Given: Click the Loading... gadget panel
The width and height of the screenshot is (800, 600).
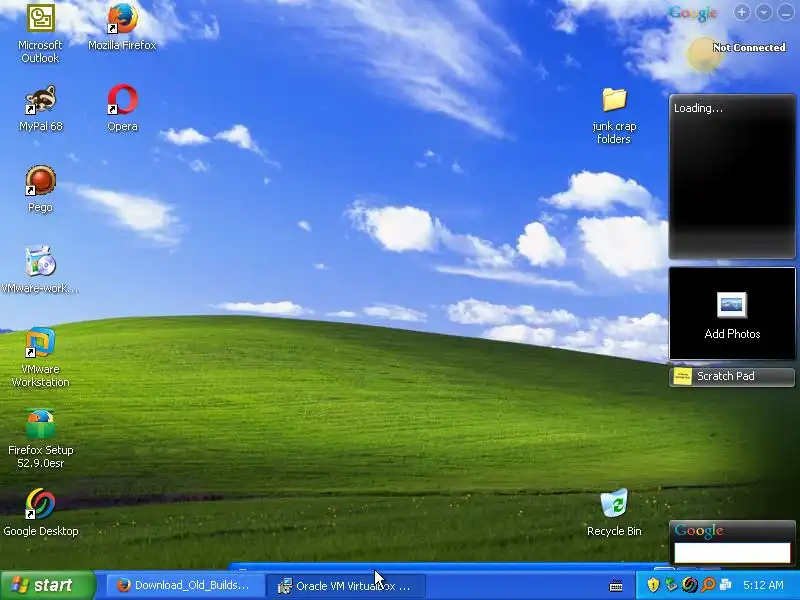Looking at the screenshot, I should coord(732,176).
